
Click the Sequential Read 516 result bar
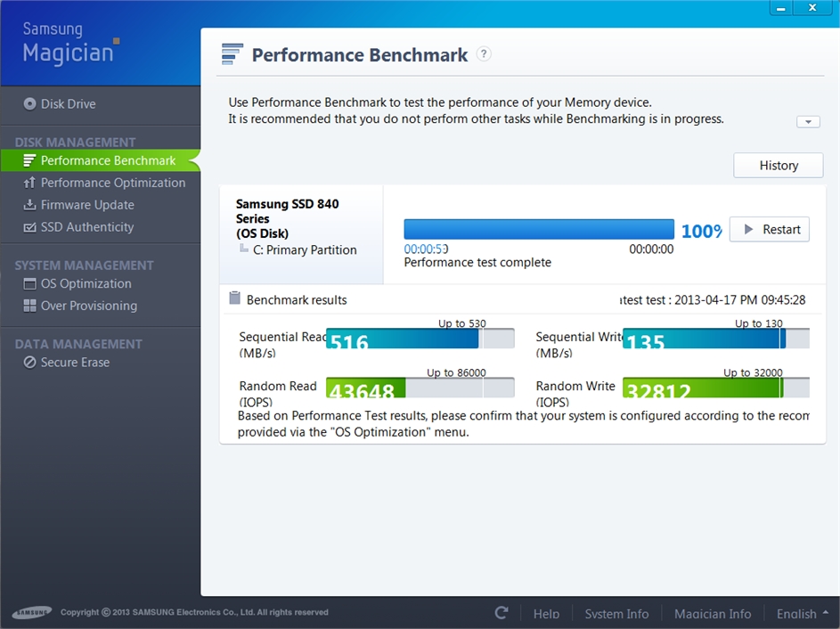coord(420,339)
